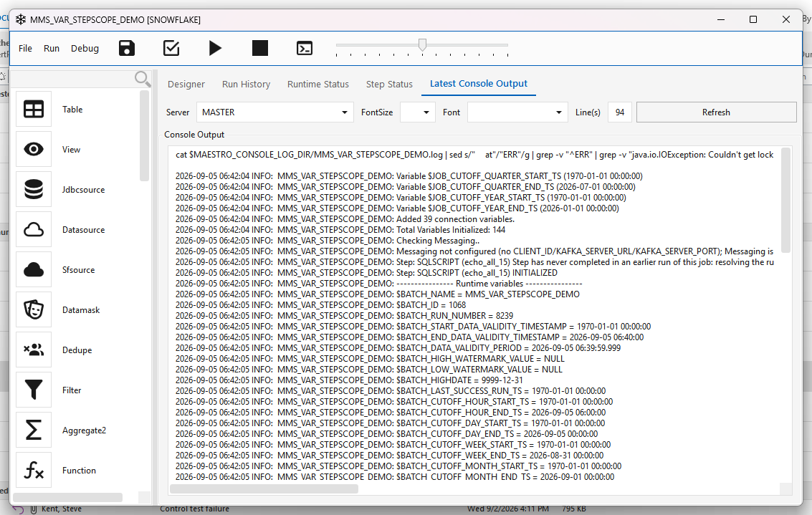Select the Datamask masks icon

[34, 309]
